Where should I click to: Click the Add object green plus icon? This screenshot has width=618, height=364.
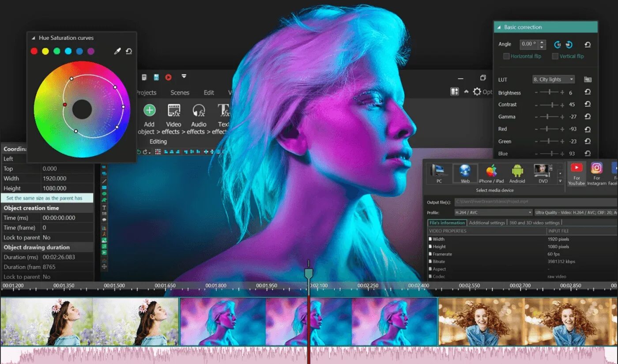pyautogui.click(x=149, y=110)
